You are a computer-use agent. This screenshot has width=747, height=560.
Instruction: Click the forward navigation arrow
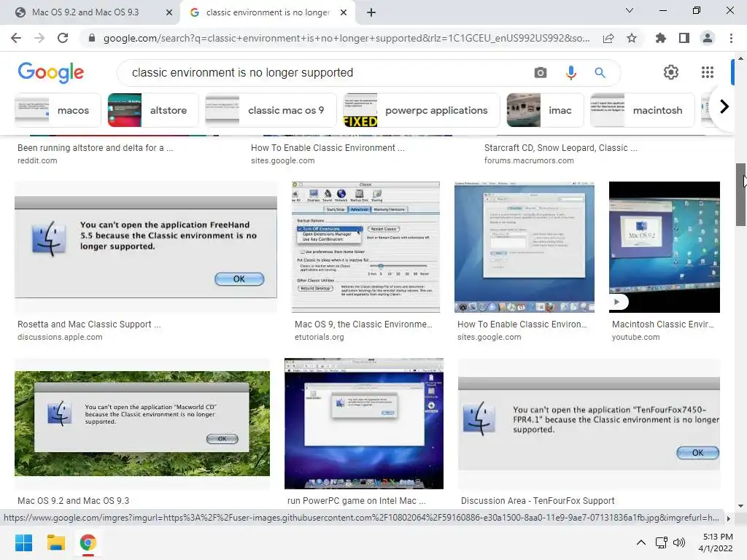coord(39,38)
